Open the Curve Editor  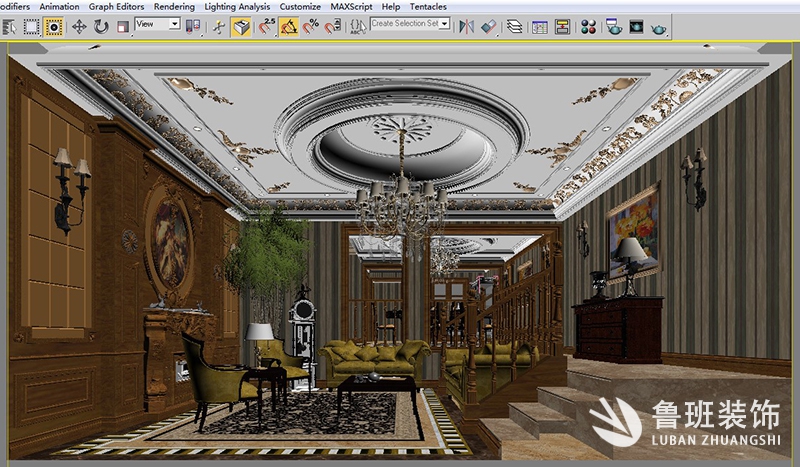[x=540, y=27]
